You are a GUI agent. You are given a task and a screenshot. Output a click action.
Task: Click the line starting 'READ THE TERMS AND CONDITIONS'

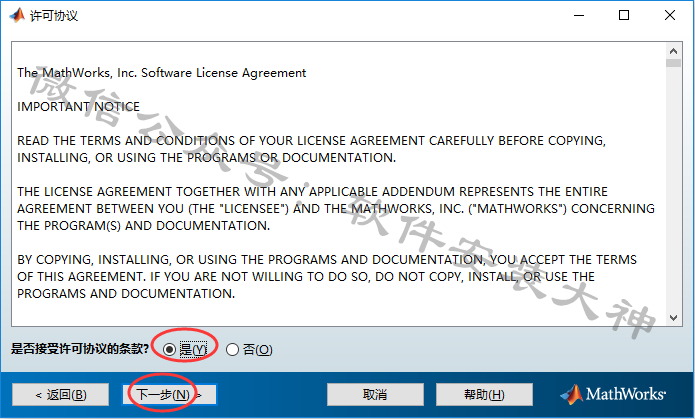click(311, 141)
